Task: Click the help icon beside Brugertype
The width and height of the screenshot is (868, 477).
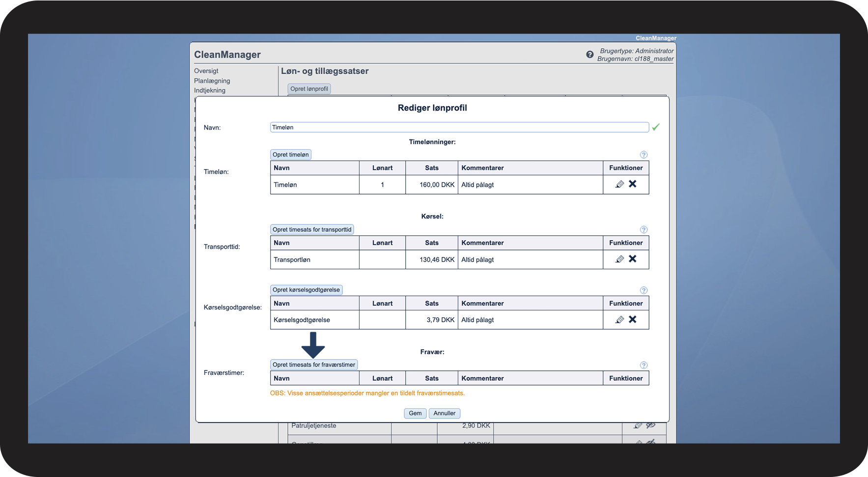Action: point(590,55)
